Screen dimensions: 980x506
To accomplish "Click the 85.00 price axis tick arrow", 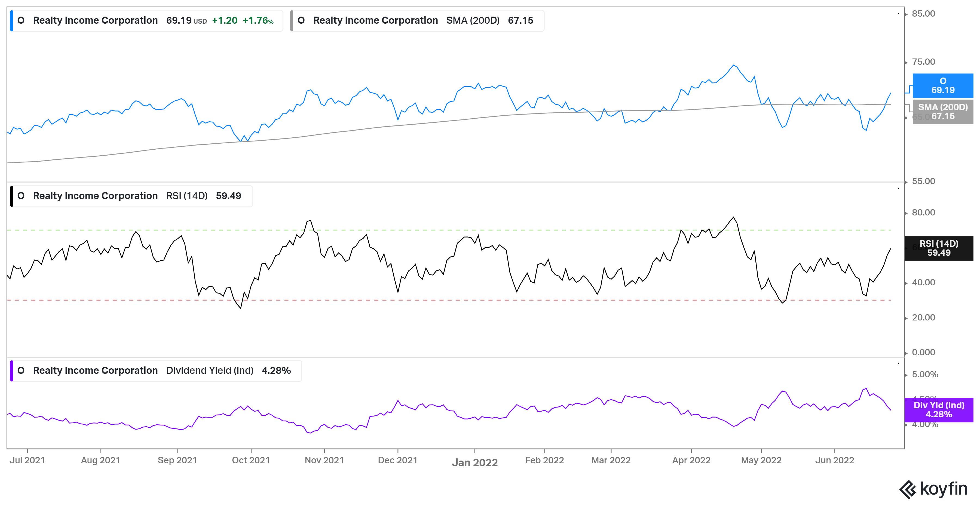I will [x=906, y=14].
